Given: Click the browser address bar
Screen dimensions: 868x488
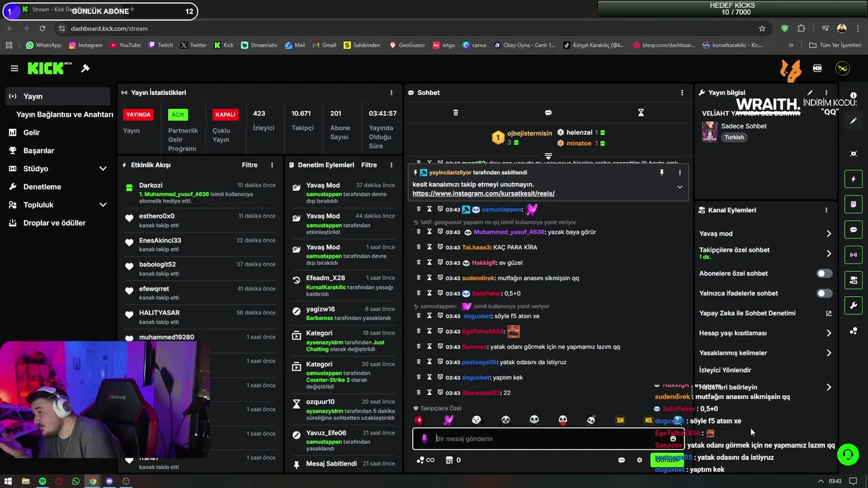Looking at the screenshot, I should tap(407, 28).
